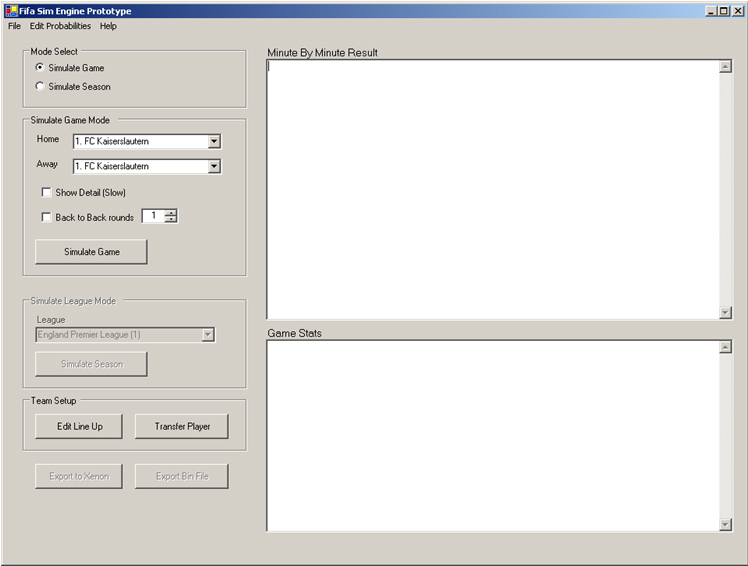The height and width of the screenshot is (566, 748).
Task: Click inside the Minute By Minute Result box
Action: pos(493,189)
